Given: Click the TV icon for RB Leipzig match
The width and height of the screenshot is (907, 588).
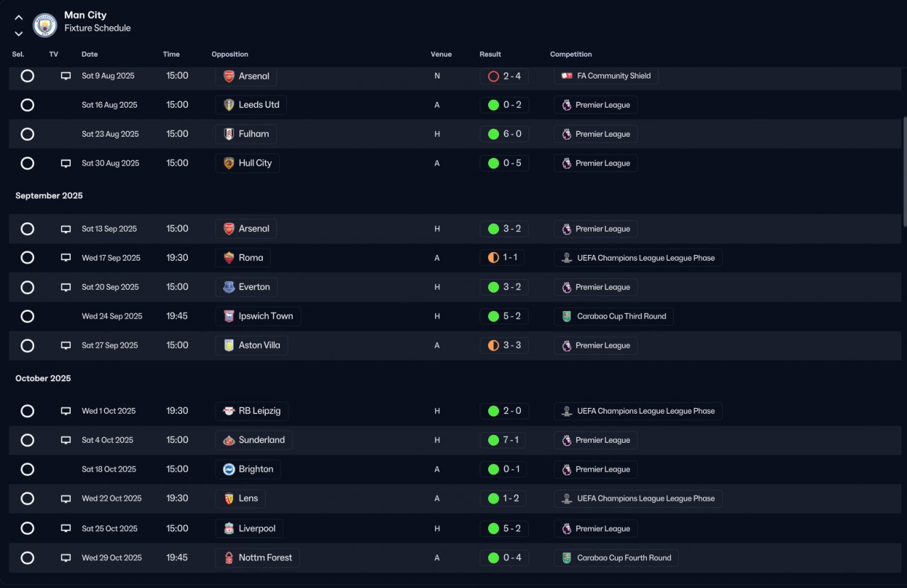Looking at the screenshot, I should (x=66, y=412).
